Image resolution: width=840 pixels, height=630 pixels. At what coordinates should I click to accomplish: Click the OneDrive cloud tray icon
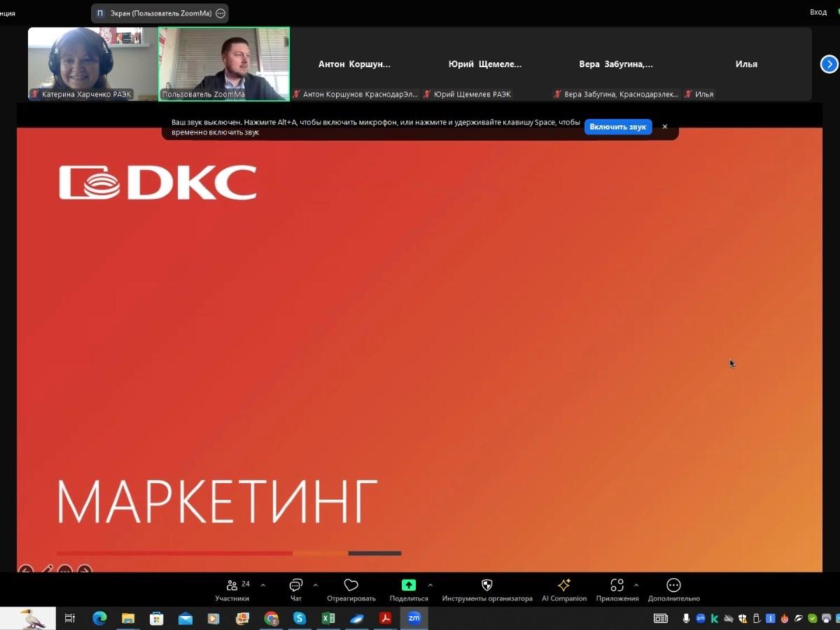click(729, 618)
